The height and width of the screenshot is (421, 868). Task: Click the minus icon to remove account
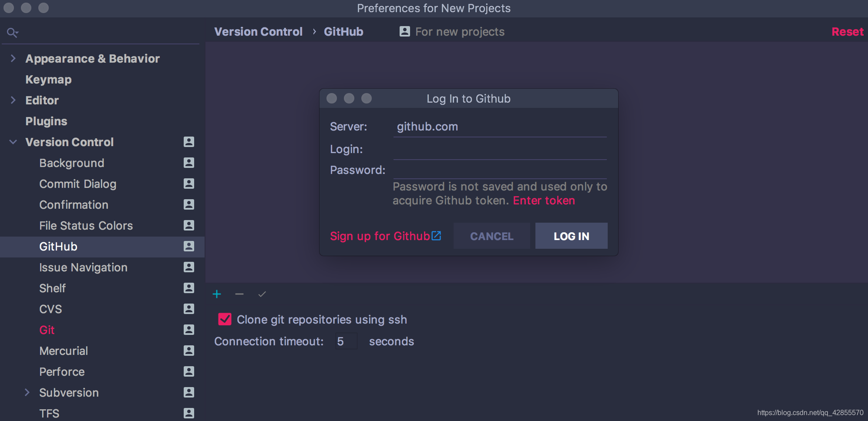click(239, 294)
